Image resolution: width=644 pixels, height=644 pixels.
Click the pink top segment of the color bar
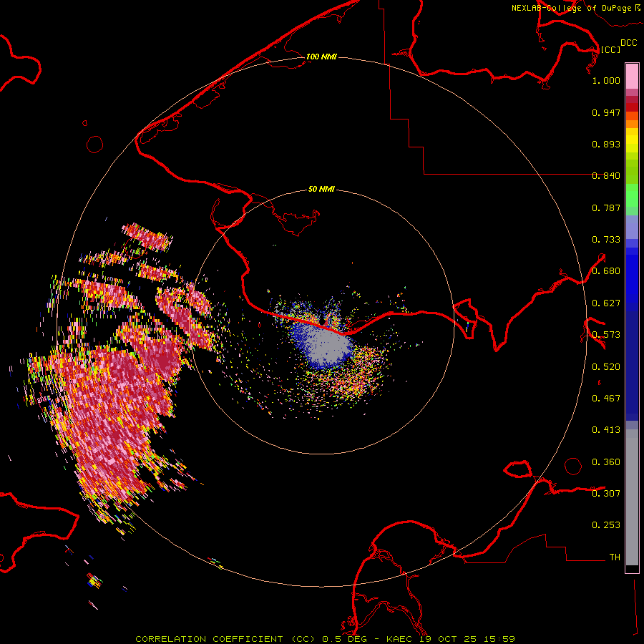coord(632,76)
